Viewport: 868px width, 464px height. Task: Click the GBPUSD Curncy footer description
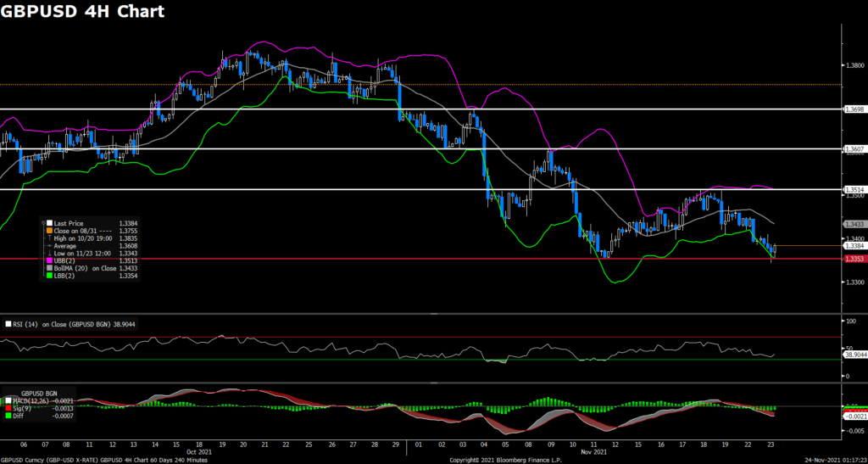104,460
